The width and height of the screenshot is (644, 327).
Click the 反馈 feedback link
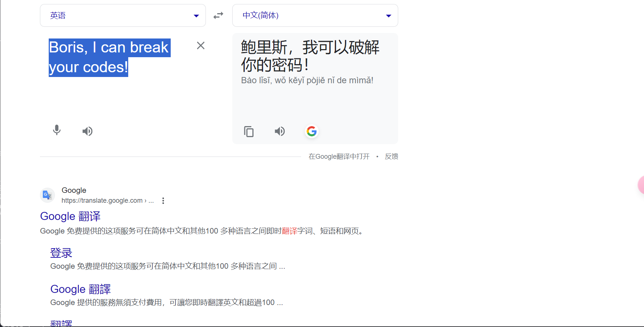392,157
